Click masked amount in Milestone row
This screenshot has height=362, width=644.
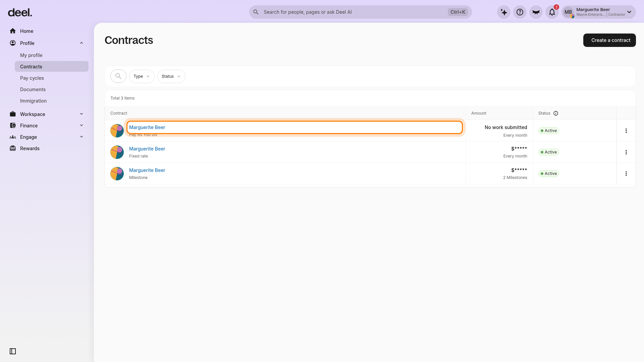click(519, 170)
